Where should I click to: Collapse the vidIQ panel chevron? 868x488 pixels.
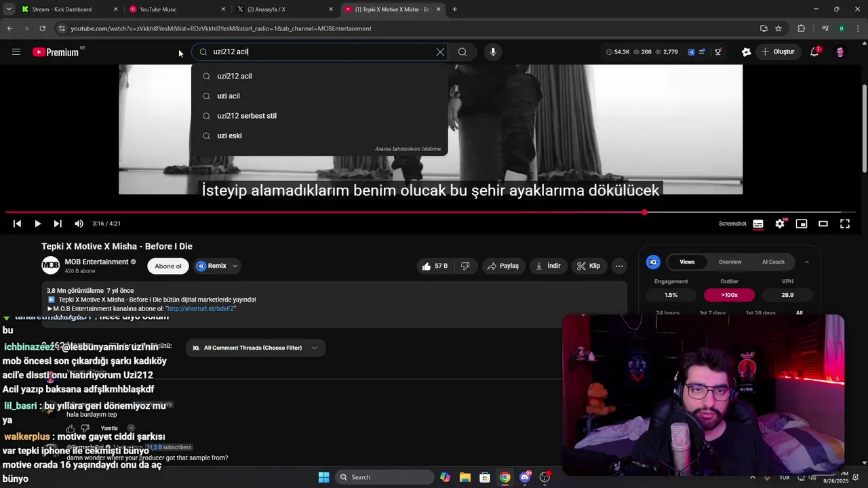[x=807, y=262]
